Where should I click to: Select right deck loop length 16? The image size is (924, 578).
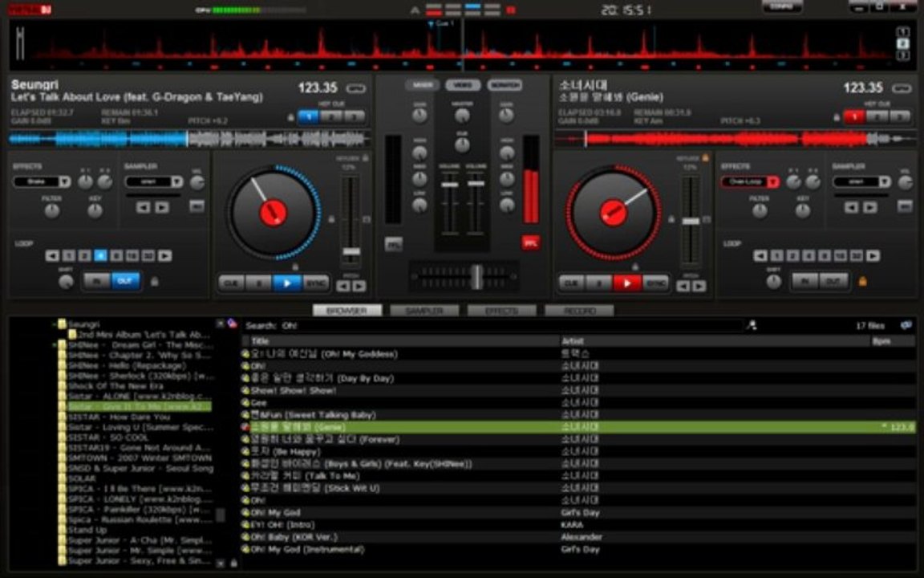pyautogui.click(x=841, y=255)
